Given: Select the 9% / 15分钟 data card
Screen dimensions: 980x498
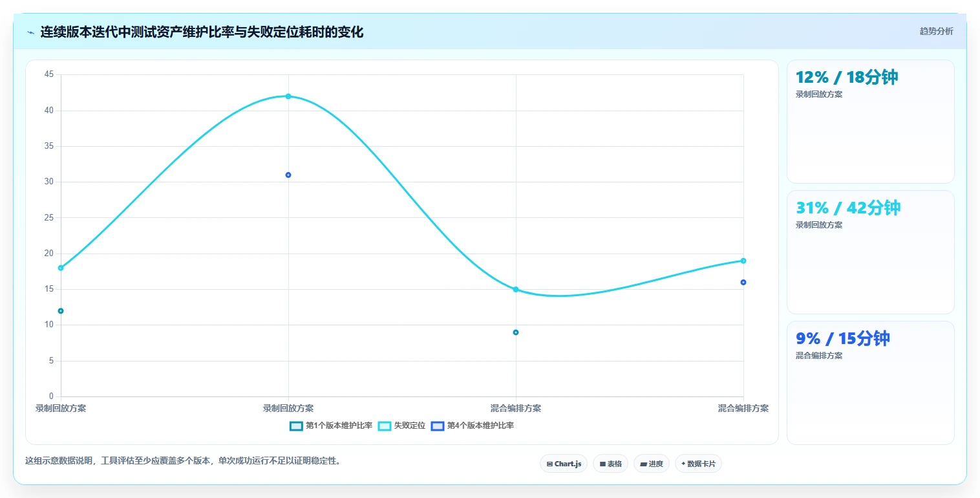Looking at the screenshot, I should tap(870, 383).
